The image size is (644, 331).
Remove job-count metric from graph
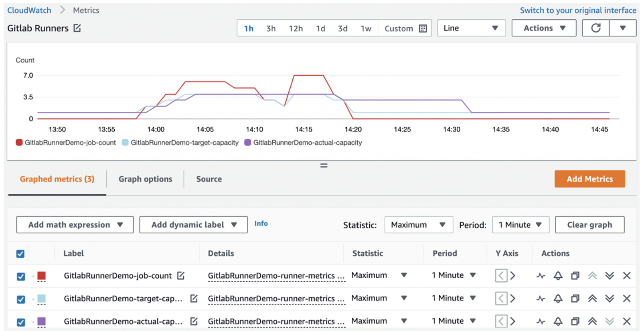pyautogui.click(x=627, y=276)
